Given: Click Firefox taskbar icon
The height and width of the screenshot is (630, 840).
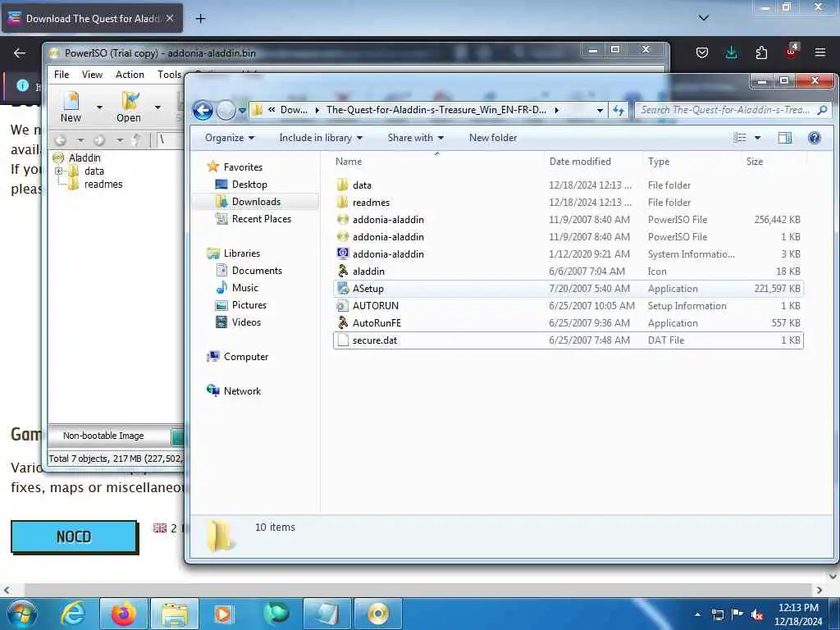Looking at the screenshot, I should click(123, 614).
